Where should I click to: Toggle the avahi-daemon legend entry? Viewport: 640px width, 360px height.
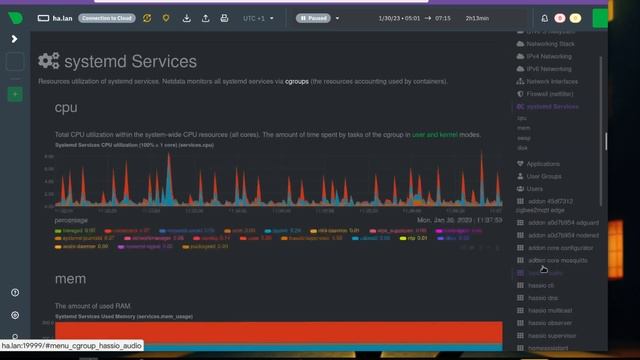[81, 246]
